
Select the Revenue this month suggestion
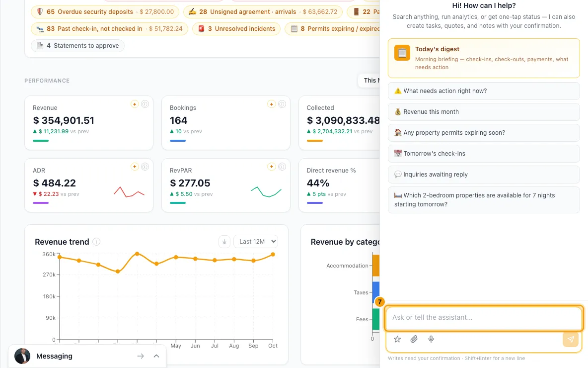[x=484, y=112]
